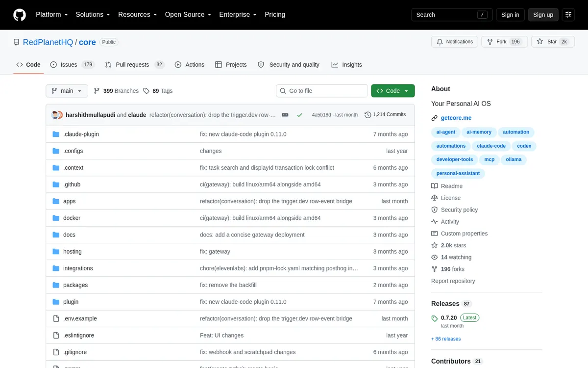Viewport: 588px width, 368px height.
Task: Click the Security policy icon
Action: pyautogui.click(x=434, y=210)
